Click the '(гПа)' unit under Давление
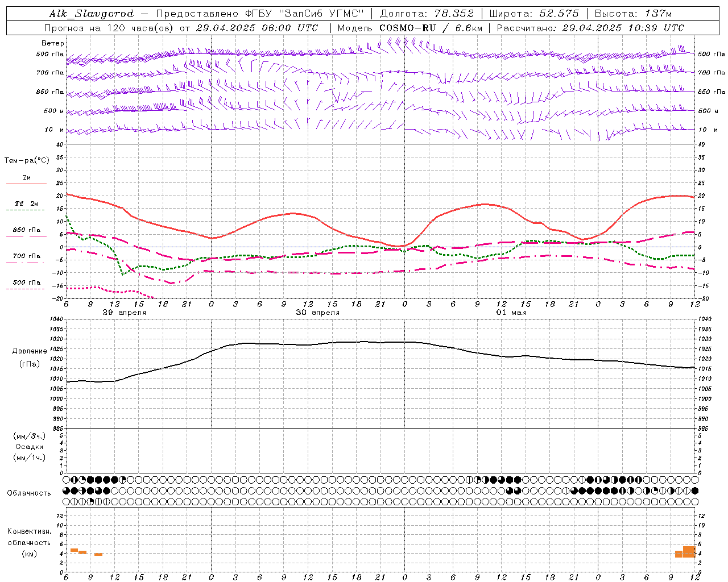This screenshot has width=728, height=582. click(29, 364)
